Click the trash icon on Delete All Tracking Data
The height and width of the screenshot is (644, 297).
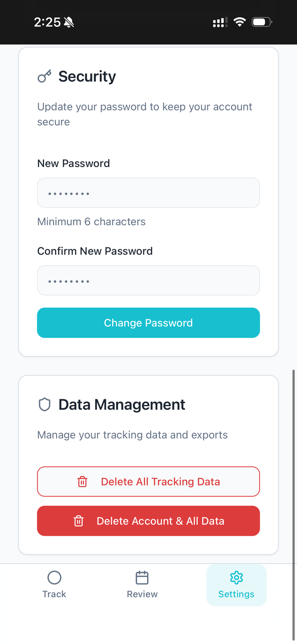[x=82, y=481]
